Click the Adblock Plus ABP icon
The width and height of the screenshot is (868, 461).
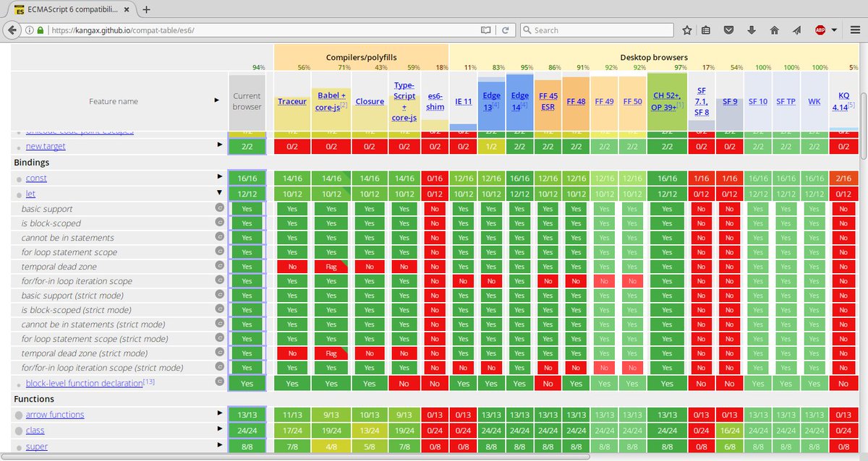[x=820, y=30]
